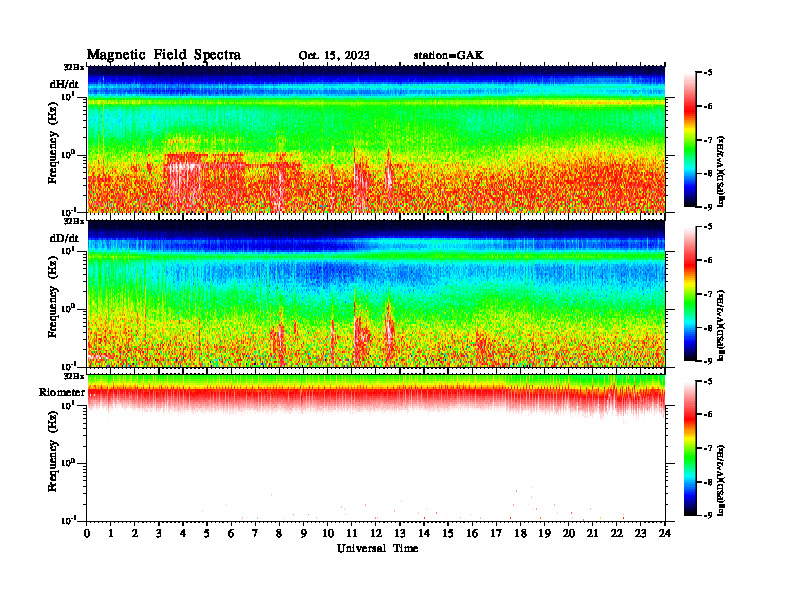Click the color scale bar beside dD/dt panel
Viewport: 792px width, 612px height.
690,294
